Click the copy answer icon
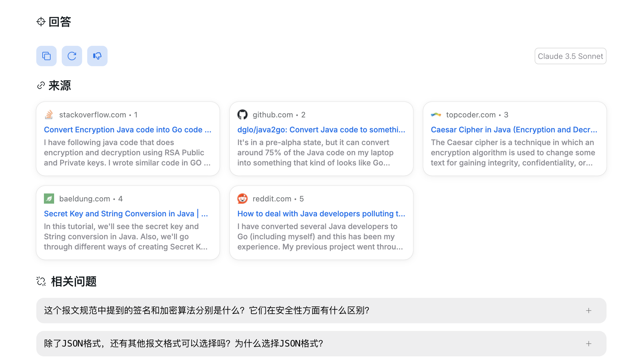 (46, 56)
